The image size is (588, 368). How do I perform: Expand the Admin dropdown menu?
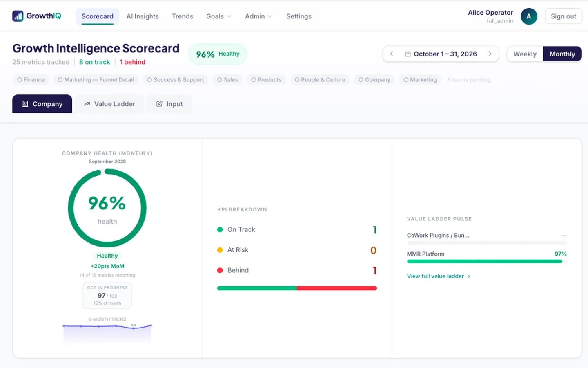click(258, 16)
